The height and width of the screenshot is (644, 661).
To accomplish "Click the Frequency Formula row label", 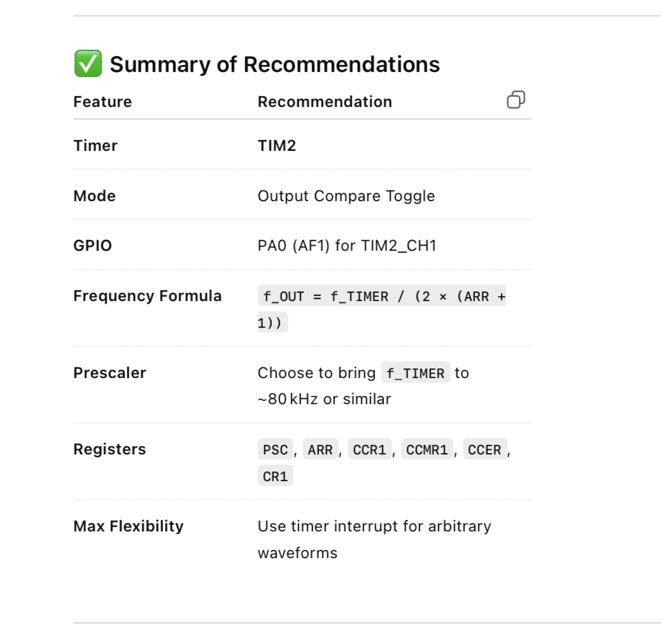I will click(147, 296).
